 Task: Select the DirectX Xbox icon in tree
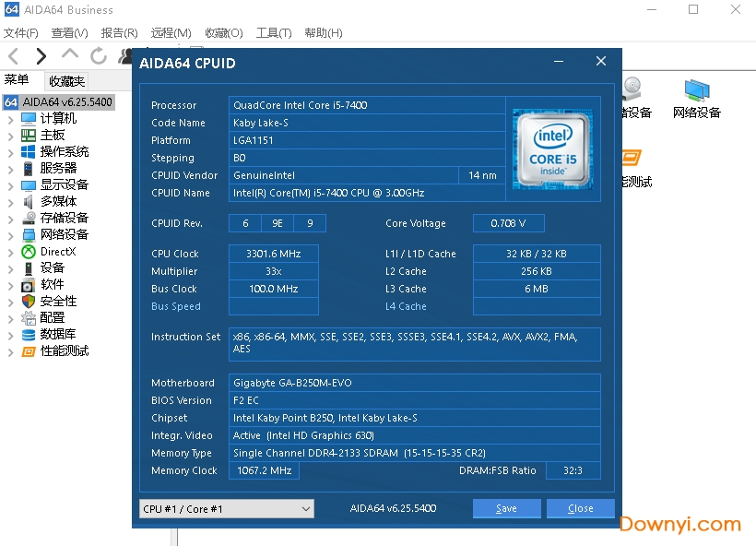coord(29,252)
